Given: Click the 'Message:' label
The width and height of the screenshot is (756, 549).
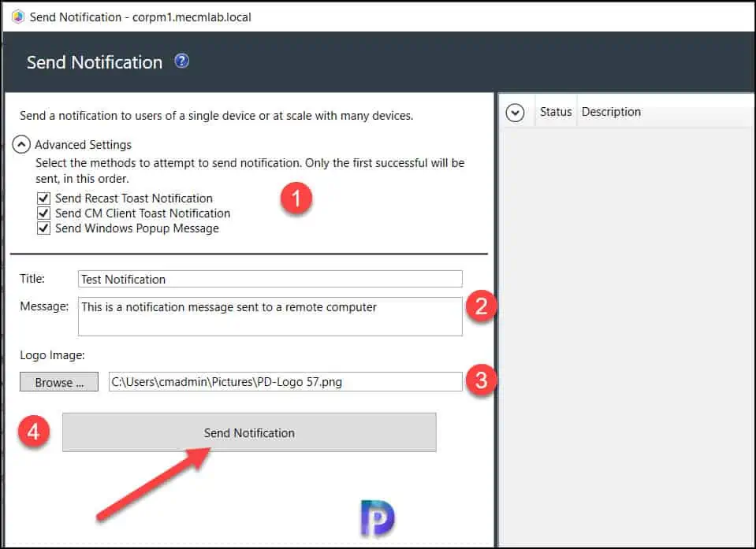Looking at the screenshot, I should pyautogui.click(x=44, y=306).
